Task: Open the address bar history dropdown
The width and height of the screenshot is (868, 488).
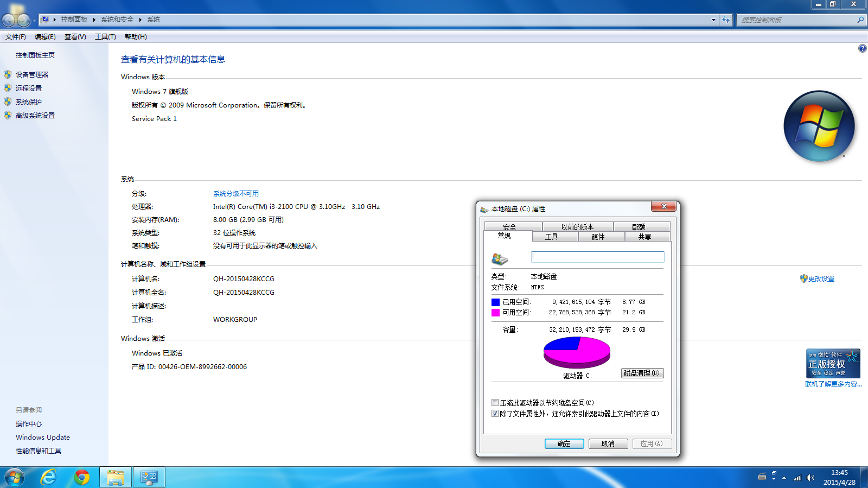Action: [x=713, y=20]
